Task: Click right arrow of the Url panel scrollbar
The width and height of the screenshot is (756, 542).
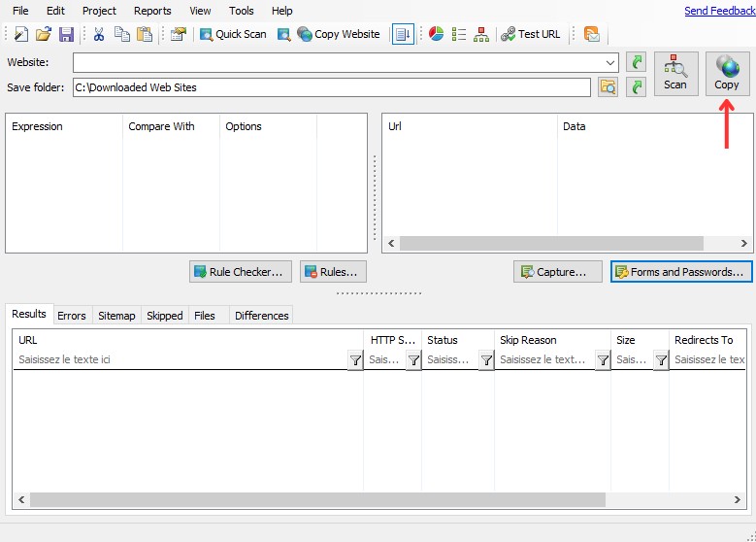Action: [x=744, y=243]
